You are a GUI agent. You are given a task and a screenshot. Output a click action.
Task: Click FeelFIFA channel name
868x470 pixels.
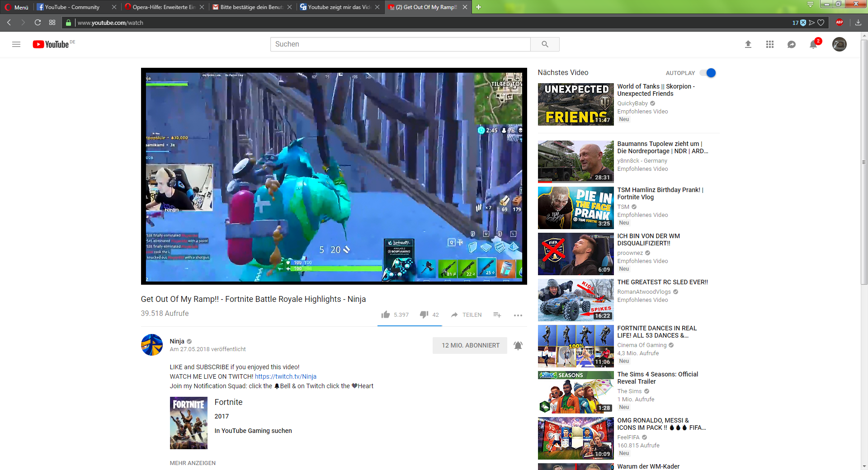pos(628,437)
